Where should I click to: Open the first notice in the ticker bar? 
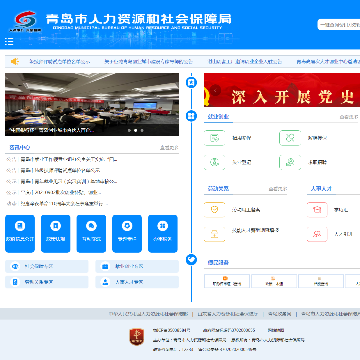(x=60, y=61)
